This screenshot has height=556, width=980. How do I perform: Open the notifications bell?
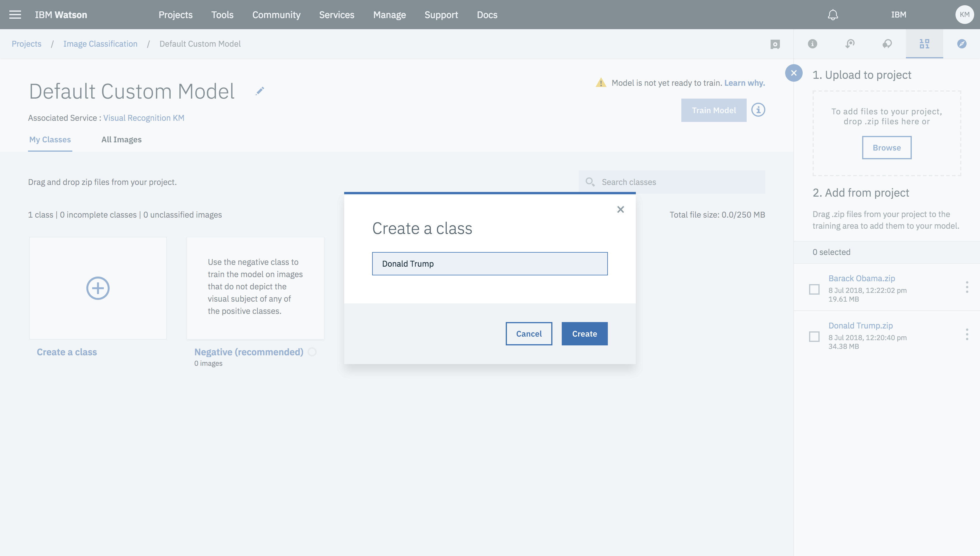833,15
